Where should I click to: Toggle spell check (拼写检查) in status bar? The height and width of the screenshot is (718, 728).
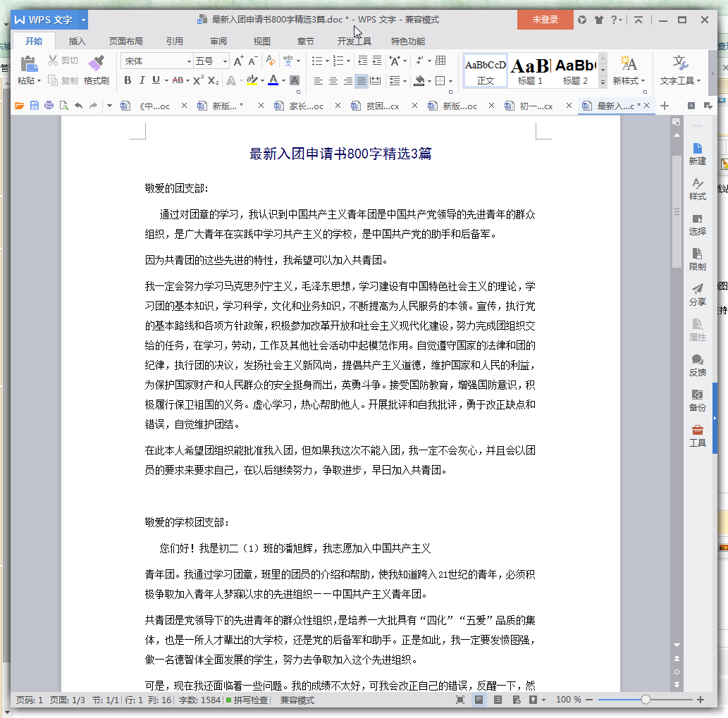[x=247, y=700]
